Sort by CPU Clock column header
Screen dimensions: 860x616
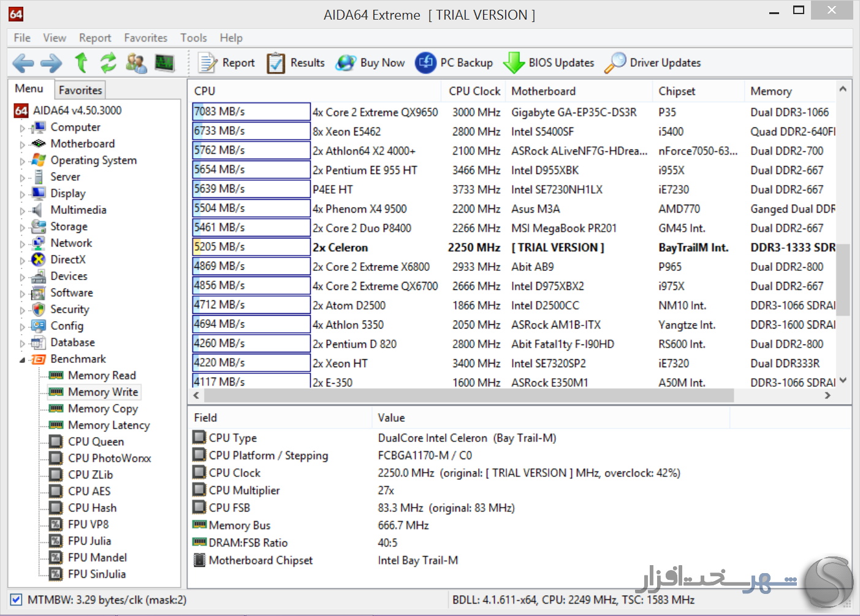tap(473, 91)
